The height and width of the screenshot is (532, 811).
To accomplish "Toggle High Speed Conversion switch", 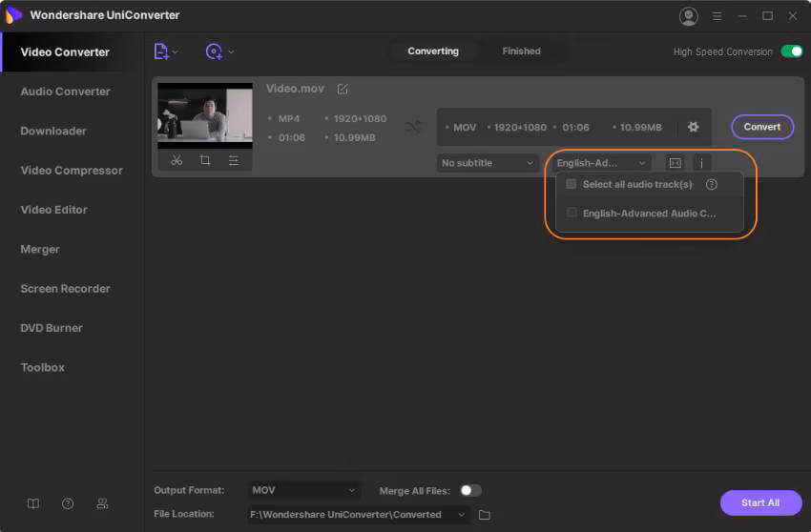I will click(x=791, y=51).
